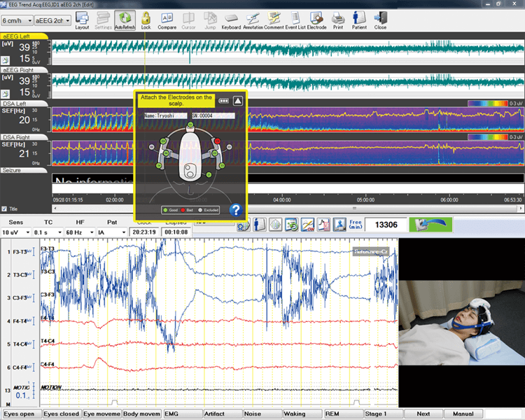Mark event Noise
525x420 pixels.
point(262,414)
